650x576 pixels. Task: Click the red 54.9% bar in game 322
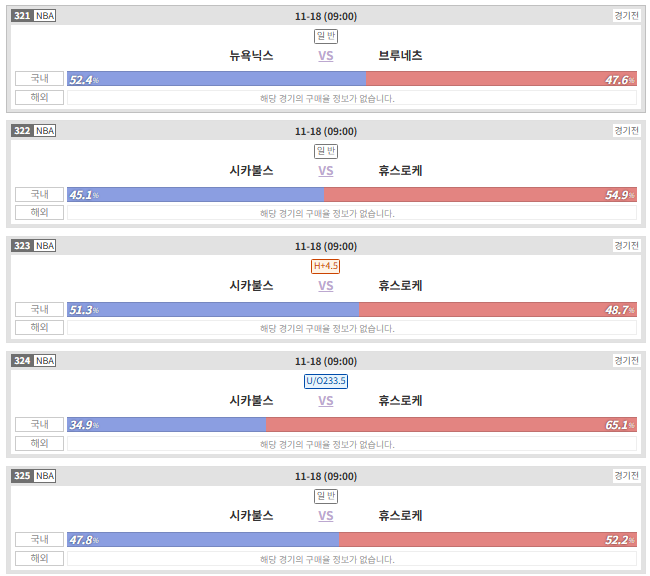[480, 194]
